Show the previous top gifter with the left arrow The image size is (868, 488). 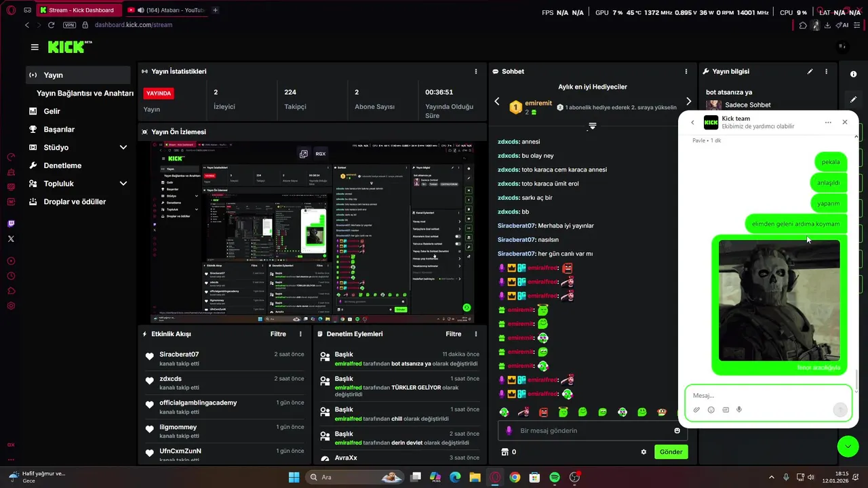coord(496,102)
